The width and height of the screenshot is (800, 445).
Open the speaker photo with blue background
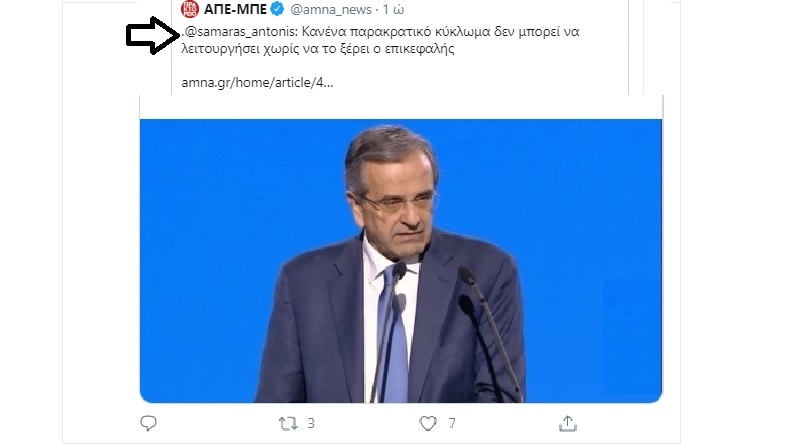(x=401, y=261)
